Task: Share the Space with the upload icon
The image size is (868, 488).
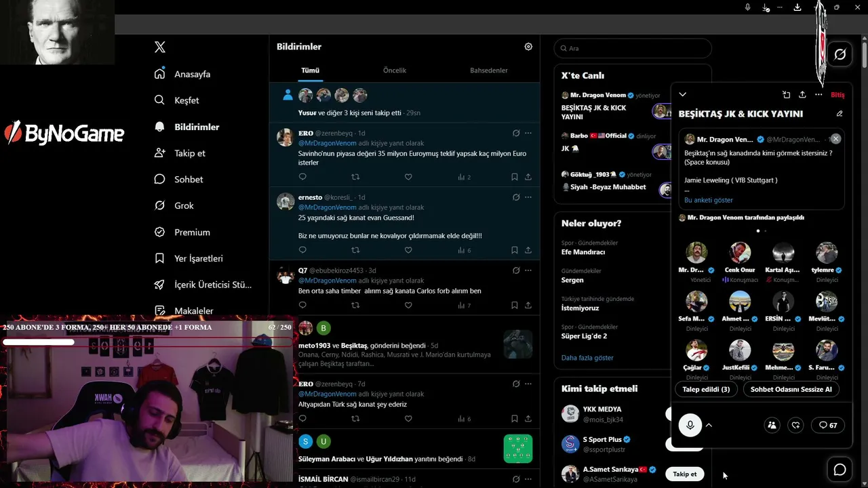Action: 802,95
